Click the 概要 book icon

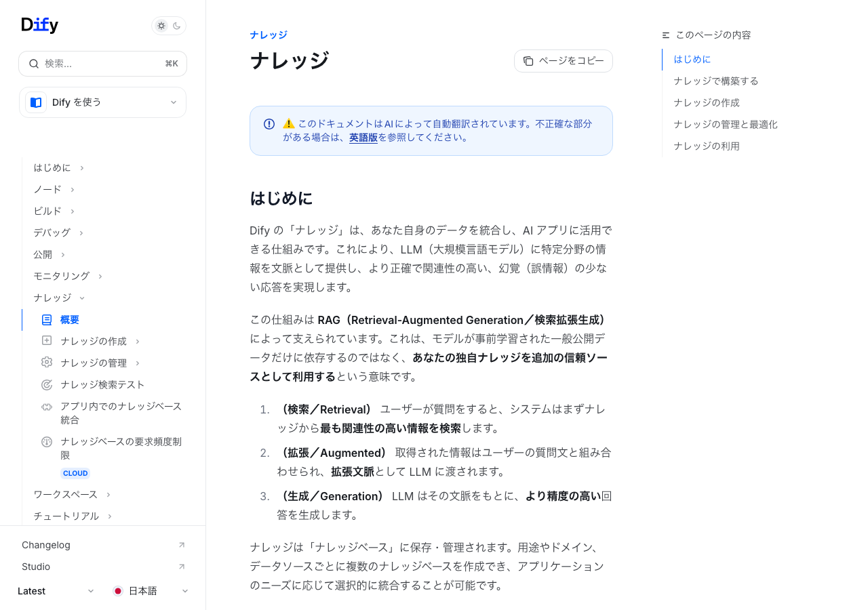[x=47, y=319]
